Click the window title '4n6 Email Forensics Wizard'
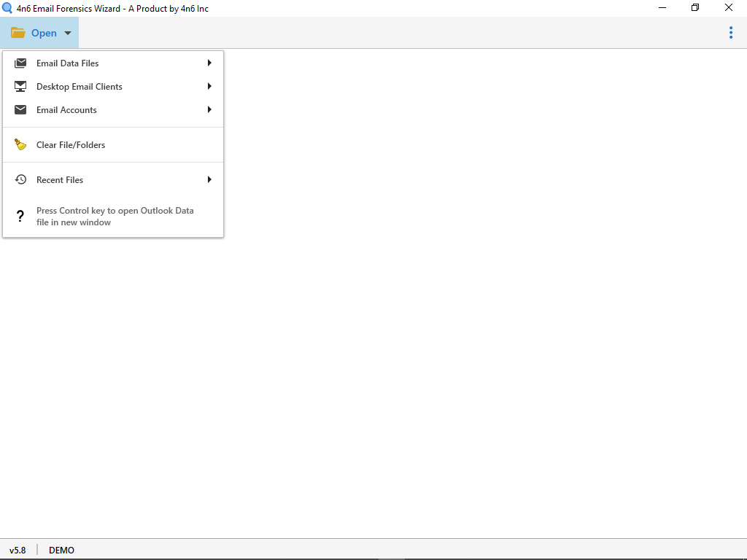Image resolution: width=747 pixels, height=560 pixels. (112, 9)
